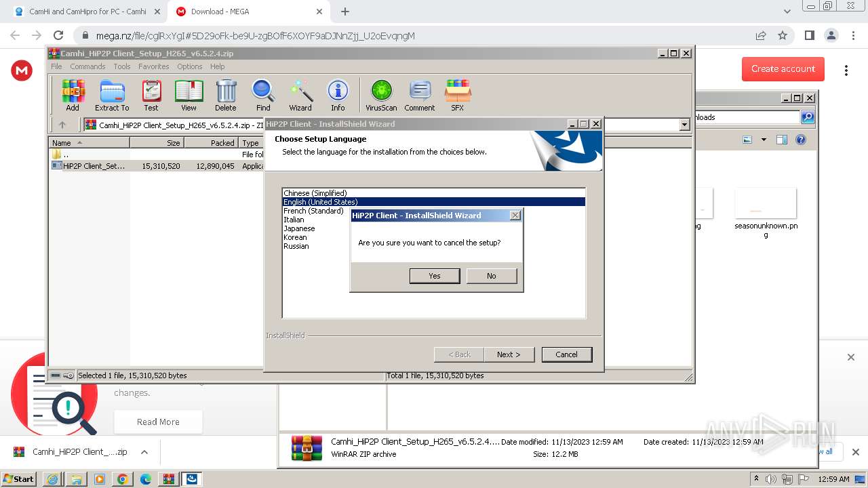Share this page icon in address bar

(x=761, y=36)
